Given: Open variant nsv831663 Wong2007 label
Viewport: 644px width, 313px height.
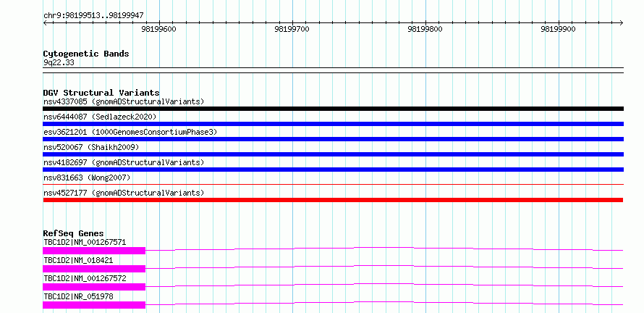Looking at the screenshot, I should pos(87,178).
